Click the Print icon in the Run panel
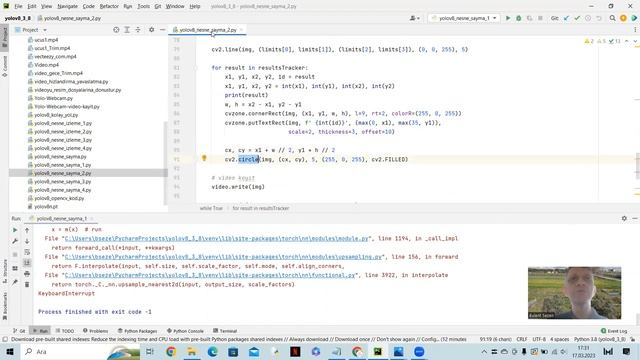Screen dimensions: 640x360 click(x=27, y=273)
